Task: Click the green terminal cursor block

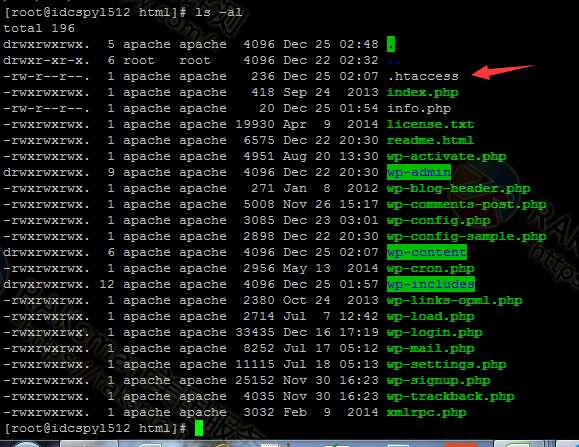Action: pyautogui.click(x=199, y=428)
